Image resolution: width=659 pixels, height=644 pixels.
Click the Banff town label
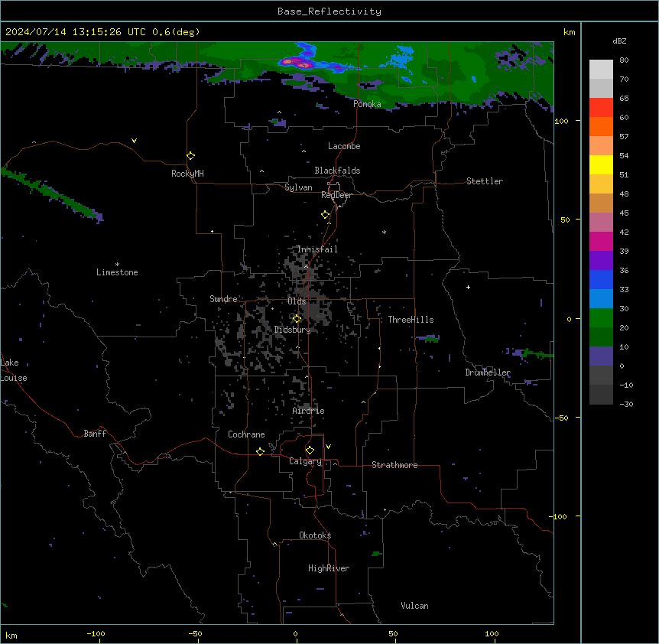[x=95, y=434]
